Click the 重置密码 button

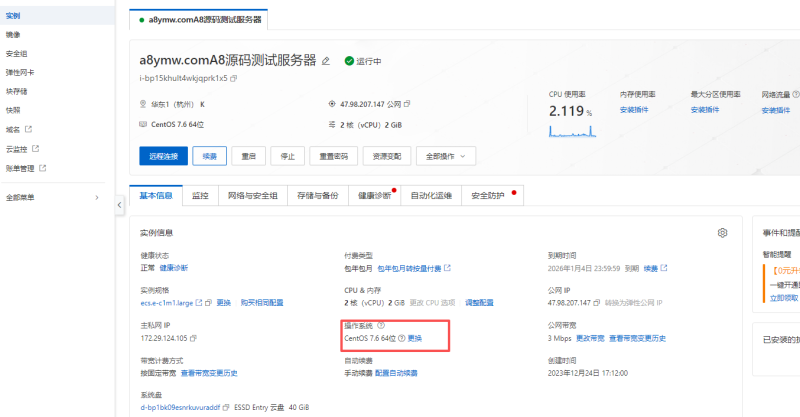tap(334, 156)
